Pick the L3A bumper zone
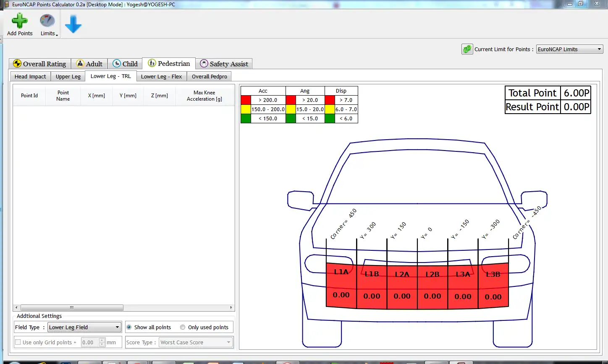Screen dimensions: 608x364 463,287
